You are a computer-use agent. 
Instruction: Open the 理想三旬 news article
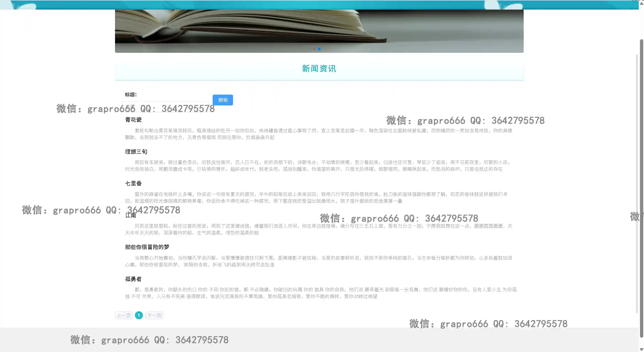(x=136, y=152)
